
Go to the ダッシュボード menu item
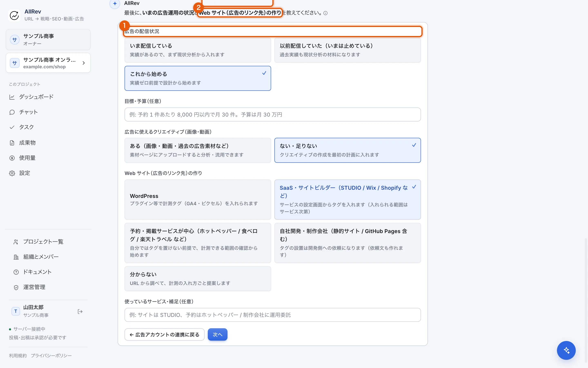click(48, 97)
